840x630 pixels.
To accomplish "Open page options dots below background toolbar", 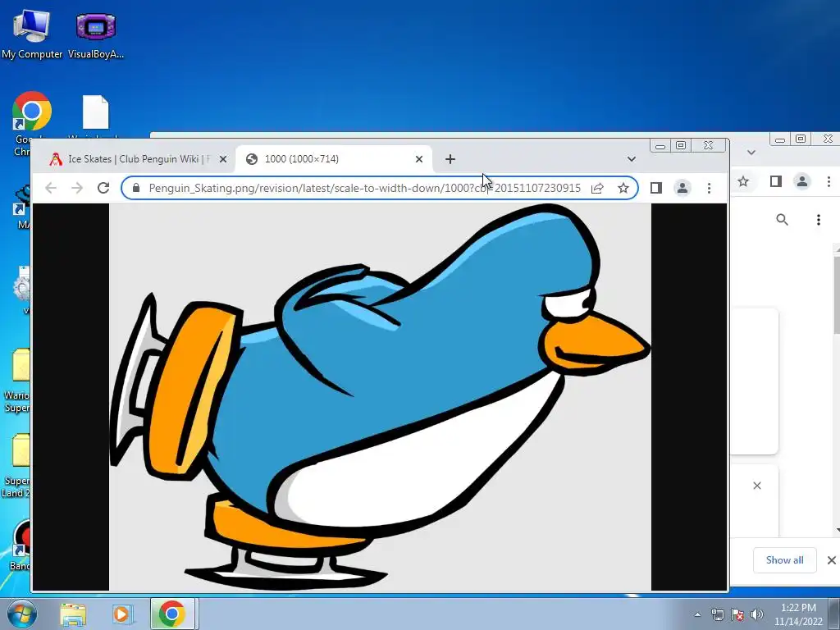I will pos(818,220).
